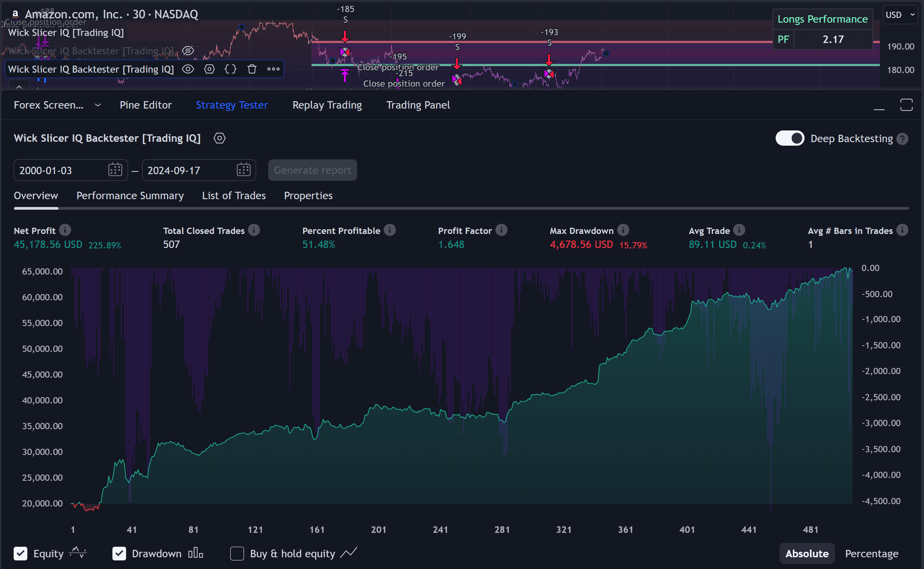Image resolution: width=924 pixels, height=569 pixels.
Task: Click the Total Closed Trades value 507
Action: pos(171,244)
